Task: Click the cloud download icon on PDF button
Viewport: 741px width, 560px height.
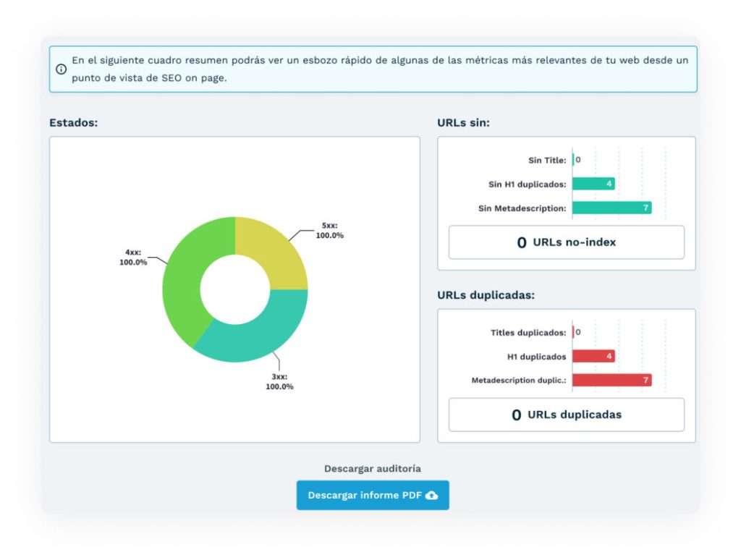Action: pos(432,496)
